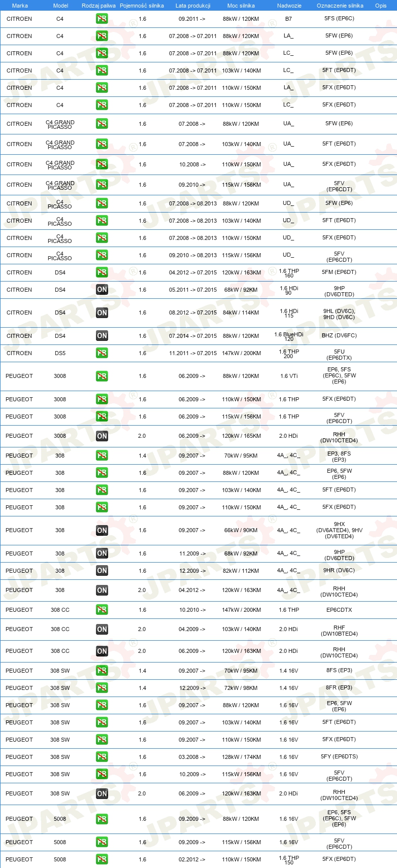Click the production date 04.2009 ->
Screen dimensions: 397x868
pyautogui.click(x=192, y=629)
